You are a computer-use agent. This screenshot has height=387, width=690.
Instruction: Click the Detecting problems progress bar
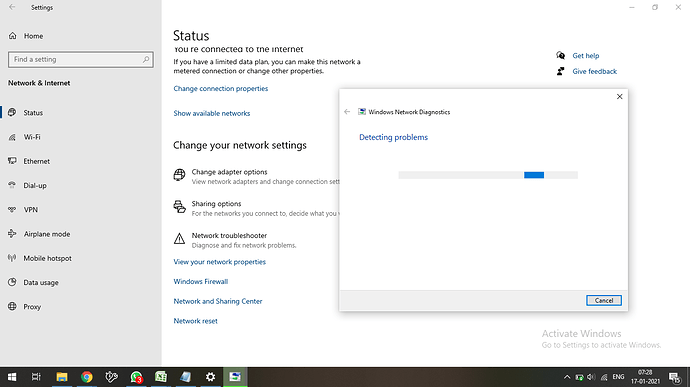[x=488, y=175]
